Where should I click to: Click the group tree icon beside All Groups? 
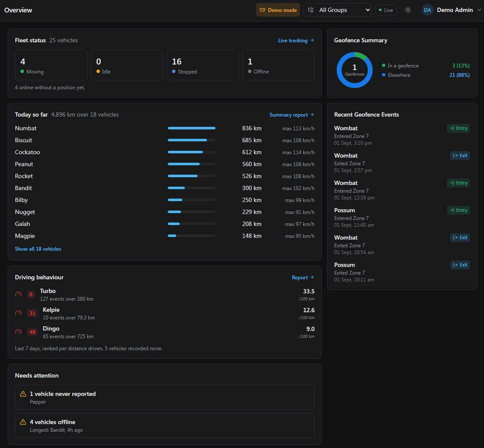pyautogui.click(x=311, y=10)
